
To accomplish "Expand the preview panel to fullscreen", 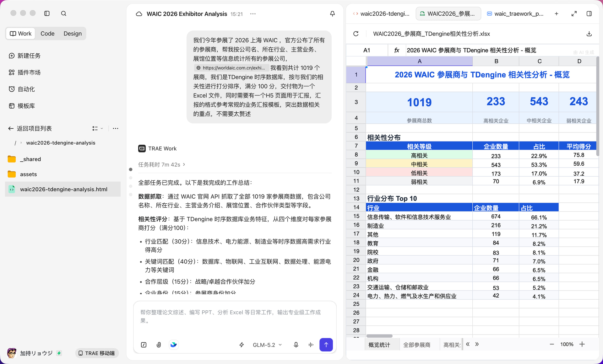I will click(574, 13).
